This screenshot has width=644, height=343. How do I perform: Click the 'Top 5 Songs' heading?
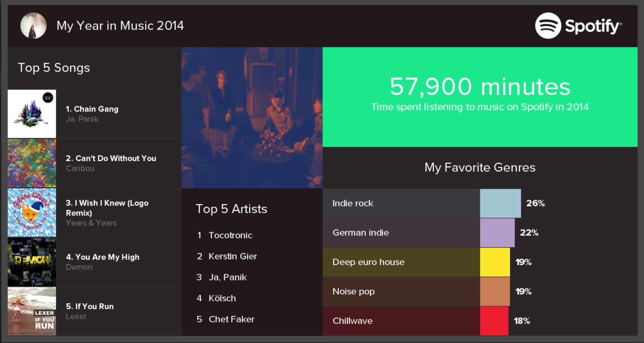(x=54, y=68)
